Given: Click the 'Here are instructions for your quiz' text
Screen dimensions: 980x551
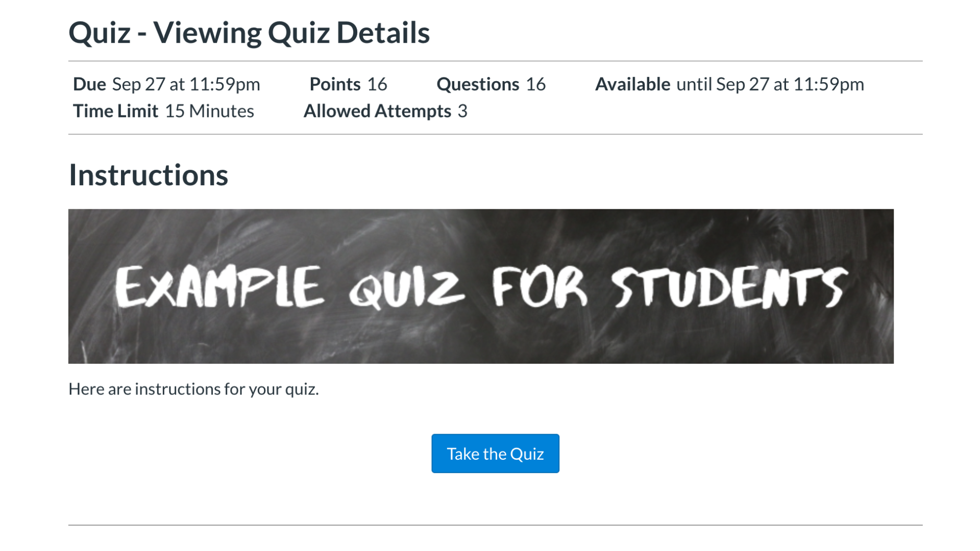Looking at the screenshot, I should [x=193, y=389].
